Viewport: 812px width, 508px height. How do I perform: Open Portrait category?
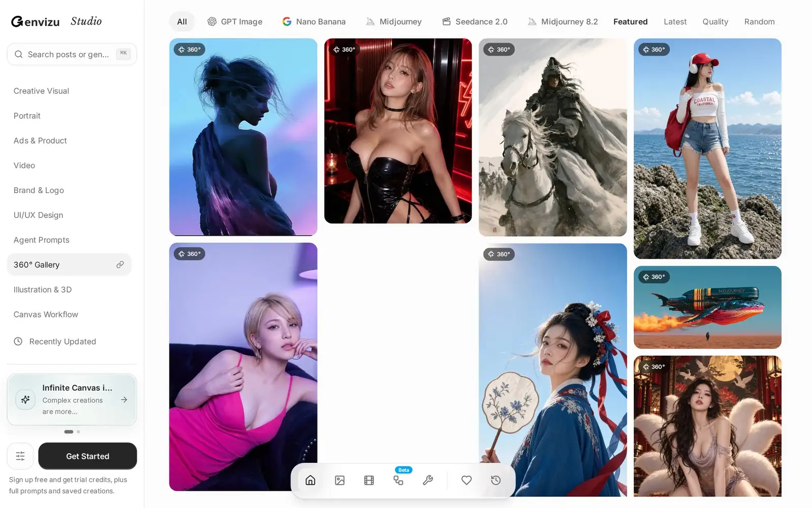(x=69, y=116)
